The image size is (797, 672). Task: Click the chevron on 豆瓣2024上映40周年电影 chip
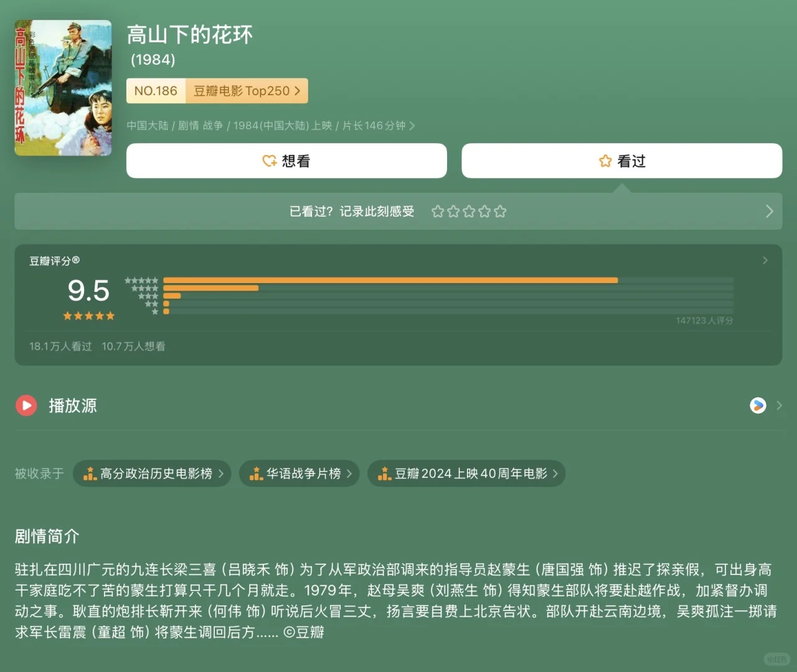(x=555, y=474)
